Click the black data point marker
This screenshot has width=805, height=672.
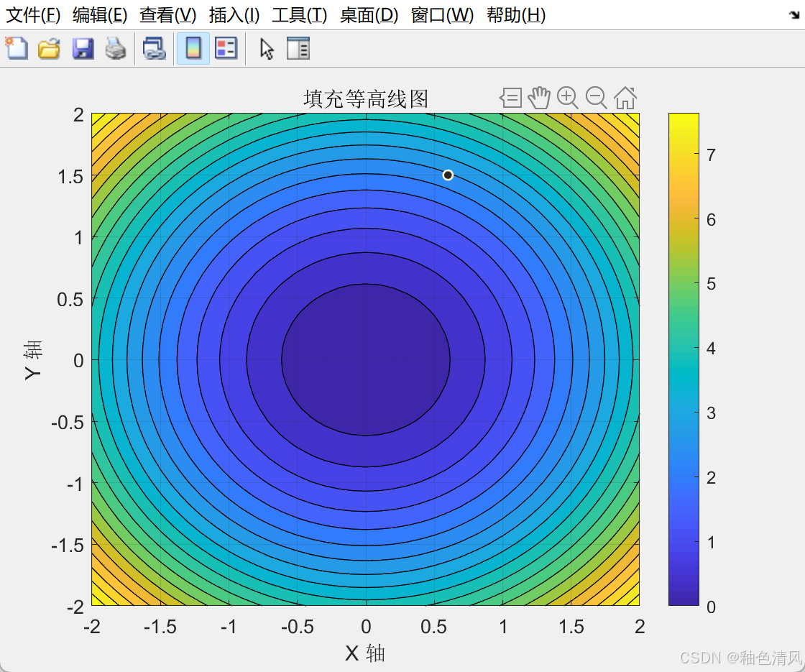coord(448,175)
